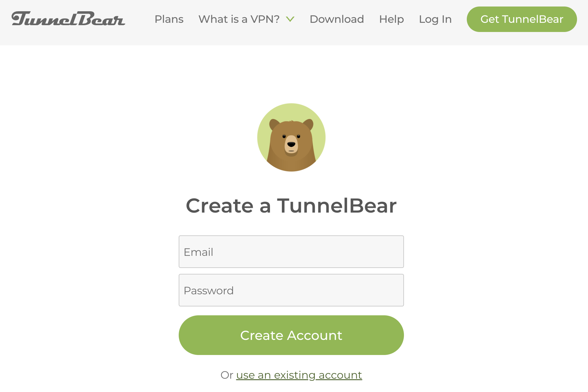
Task: Click use an existing account link
Action: coord(299,375)
